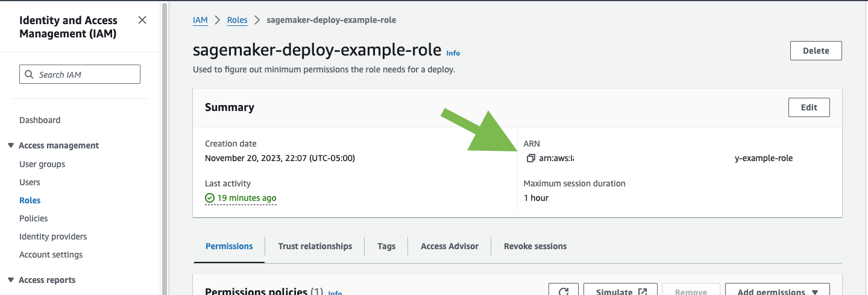Open the Add permissions dropdown

(x=778, y=291)
